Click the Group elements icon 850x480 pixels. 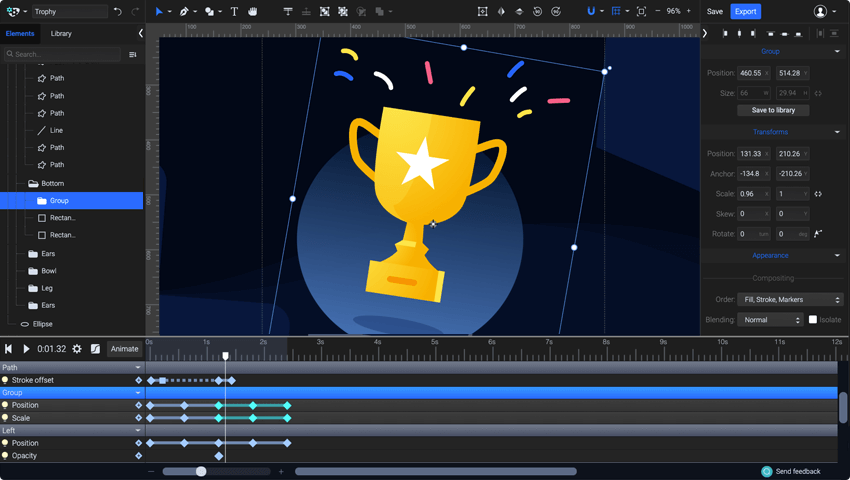[x=324, y=11]
